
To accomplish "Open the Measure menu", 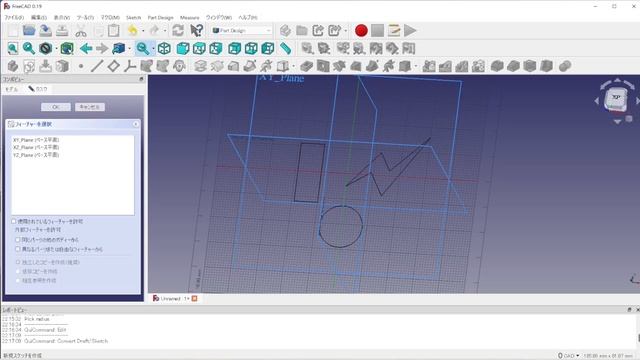I will coord(189,18).
